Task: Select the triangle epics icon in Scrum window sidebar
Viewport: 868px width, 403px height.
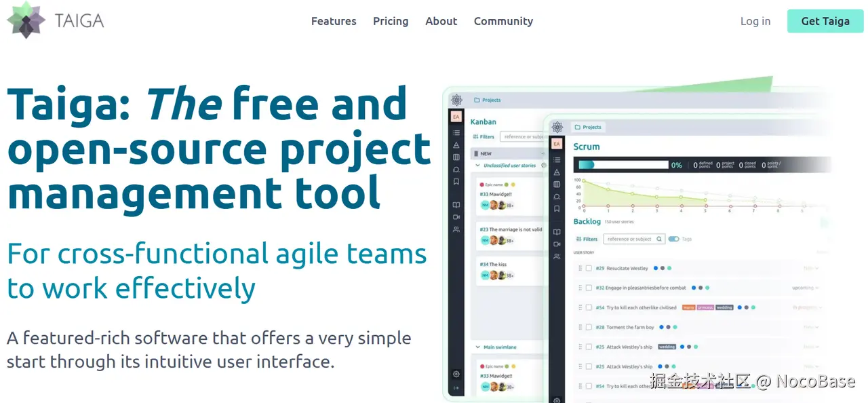Action: tap(557, 172)
